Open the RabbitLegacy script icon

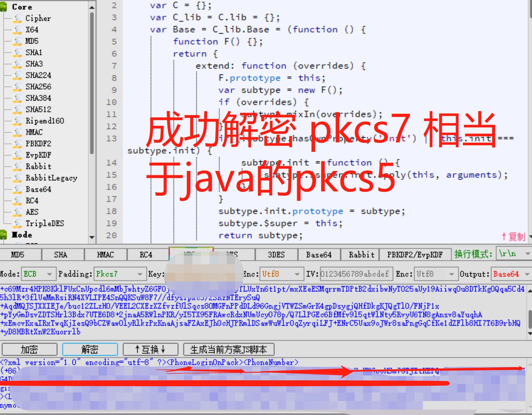pos(17,177)
